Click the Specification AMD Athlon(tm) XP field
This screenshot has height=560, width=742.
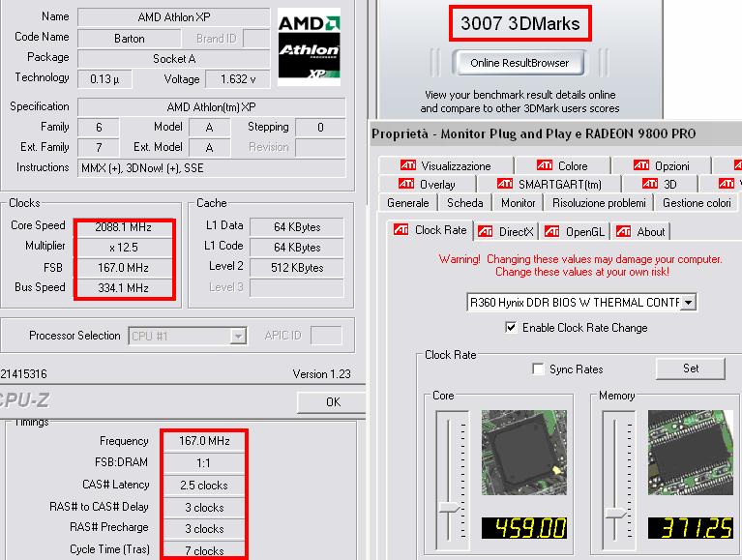pyautogui.click(x=212, y=107)
